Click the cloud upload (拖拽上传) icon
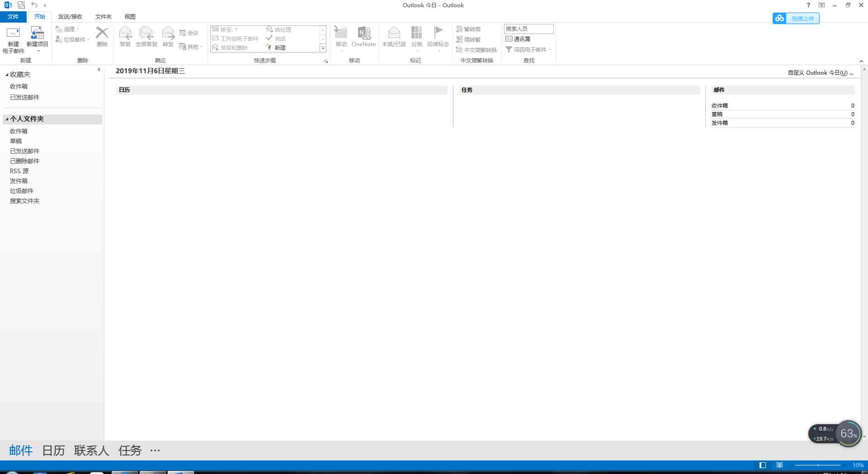The width and height of the screenshot is (868, 474). click(779, 18)
